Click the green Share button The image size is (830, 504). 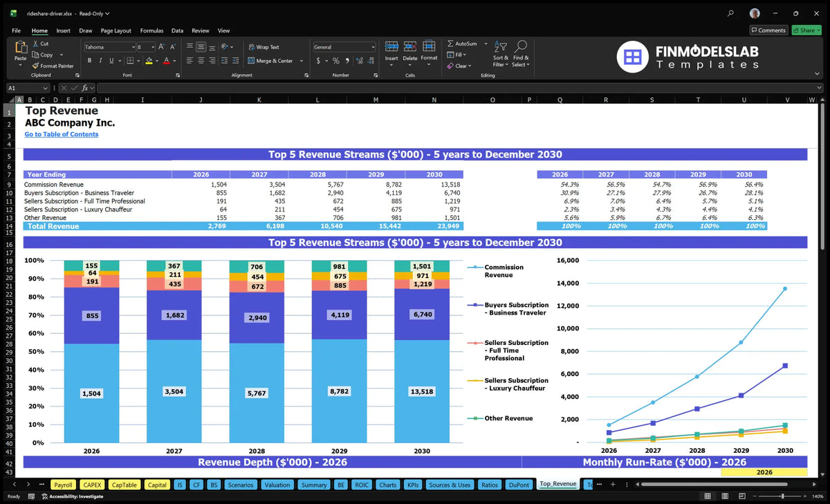pyautogui.click(x=806, y=30)
